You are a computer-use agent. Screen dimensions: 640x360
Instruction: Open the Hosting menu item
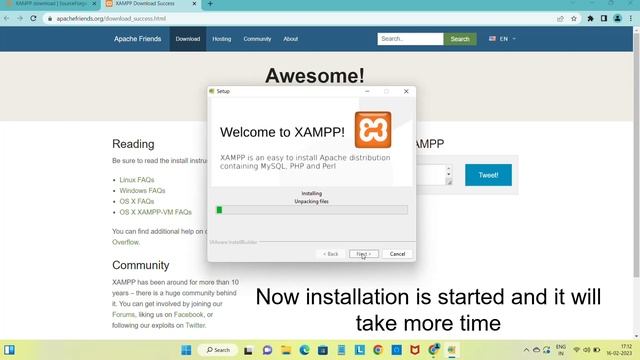pos(222,39)
